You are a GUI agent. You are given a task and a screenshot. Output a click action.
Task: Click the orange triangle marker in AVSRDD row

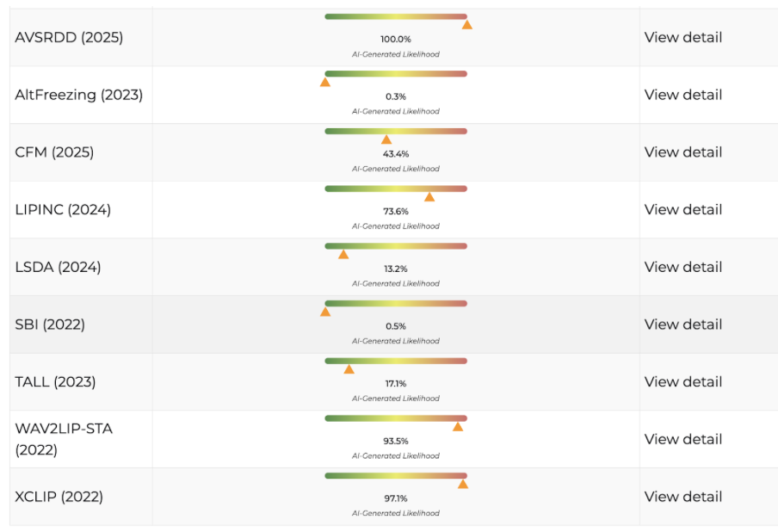(466, 25)
